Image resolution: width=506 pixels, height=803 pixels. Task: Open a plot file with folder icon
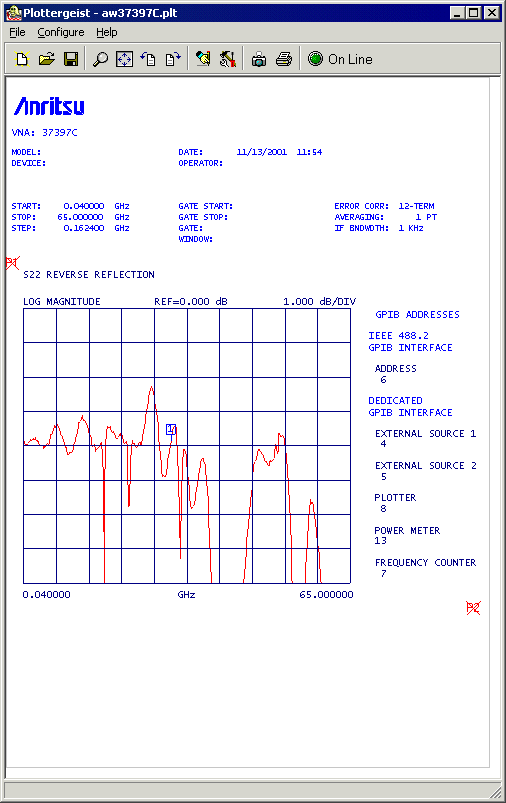[x=47, y=59]
